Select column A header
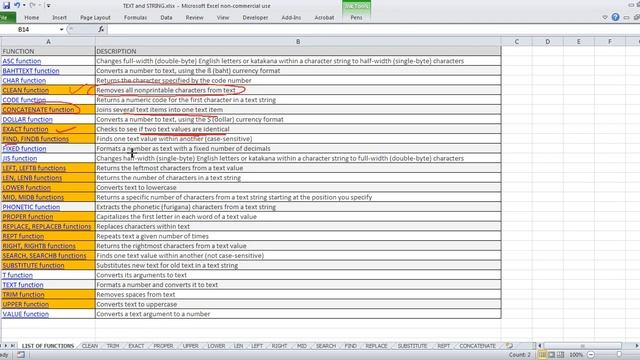640x360 pixels. pos(48,42)
